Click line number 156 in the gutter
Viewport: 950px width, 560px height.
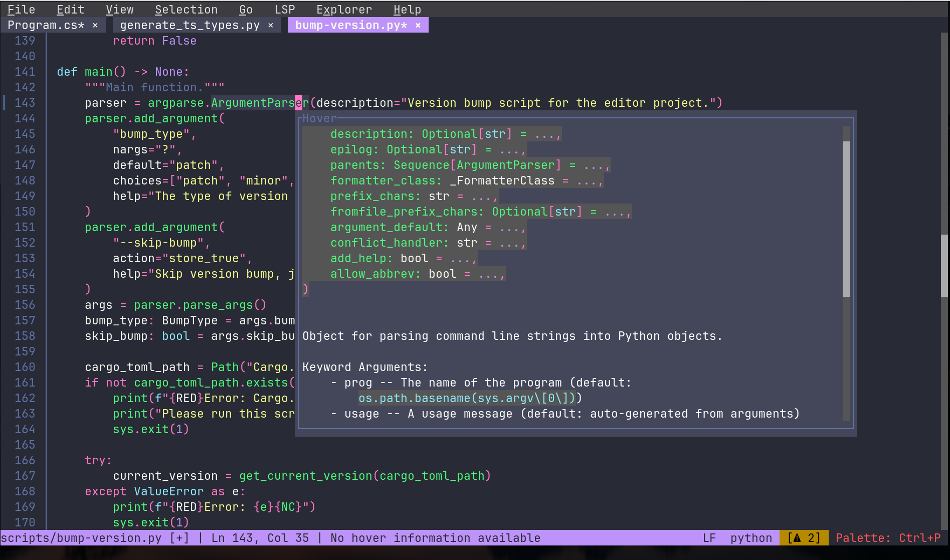coord(25,305)
